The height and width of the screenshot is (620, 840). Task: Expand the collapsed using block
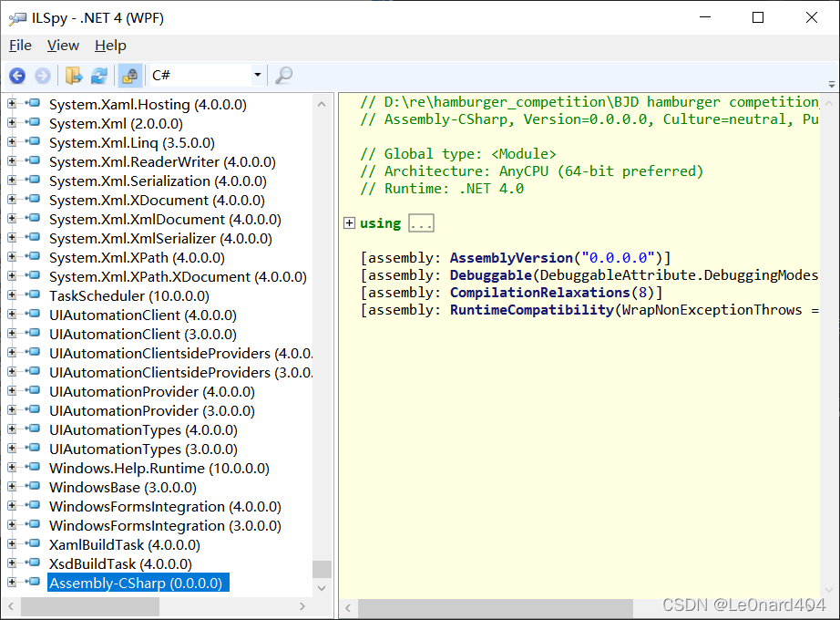349,223
